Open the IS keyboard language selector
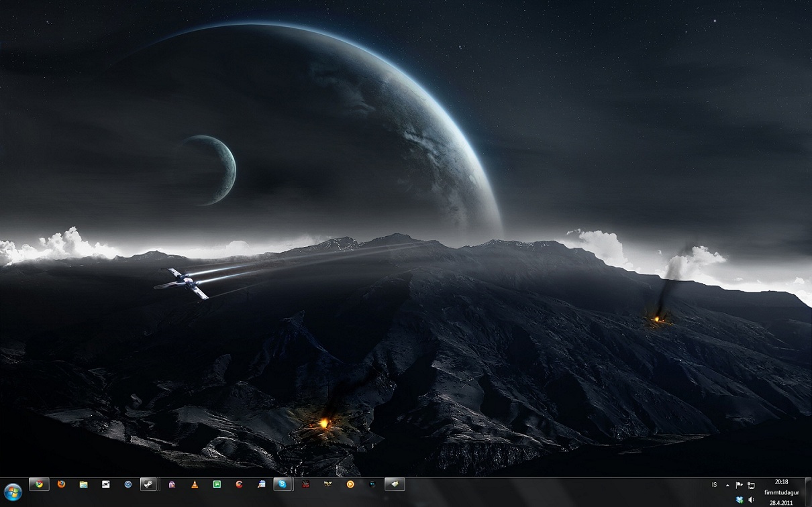Screen dimensions: 812x507 [713, 484]
